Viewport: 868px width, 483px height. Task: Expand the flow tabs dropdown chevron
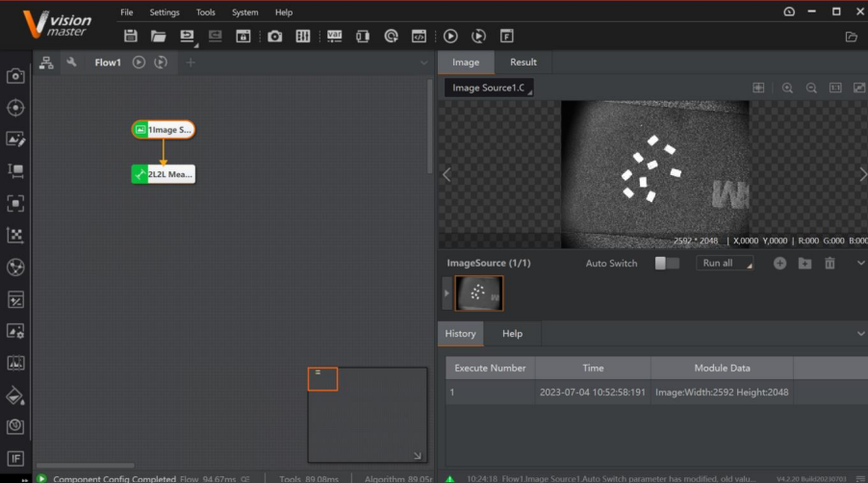pyautogui.click(x=424, y=63)
